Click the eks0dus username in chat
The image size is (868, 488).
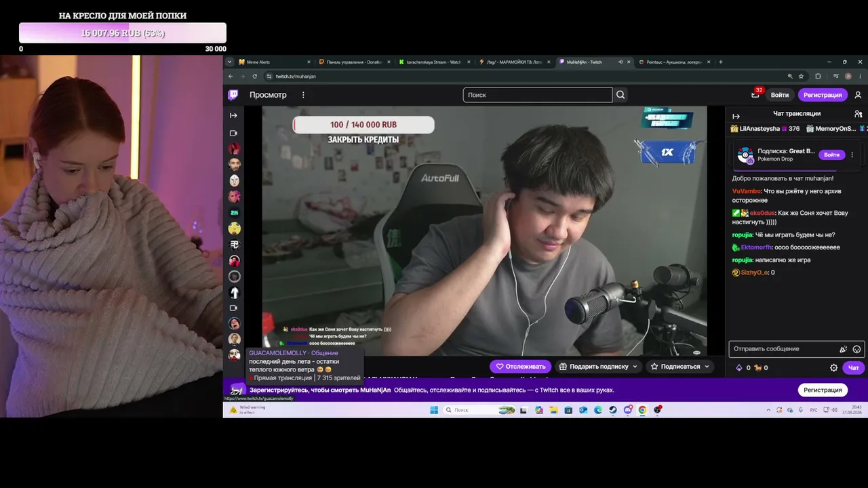[763, 213]
